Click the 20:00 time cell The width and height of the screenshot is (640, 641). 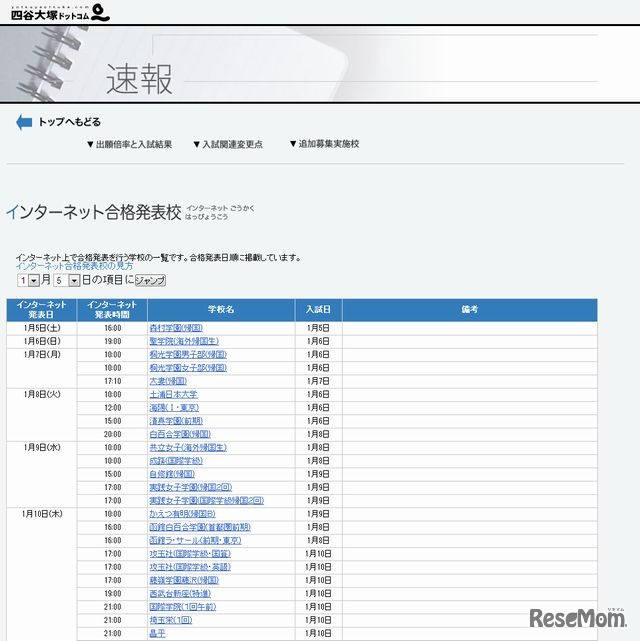(x=112, y=434)
